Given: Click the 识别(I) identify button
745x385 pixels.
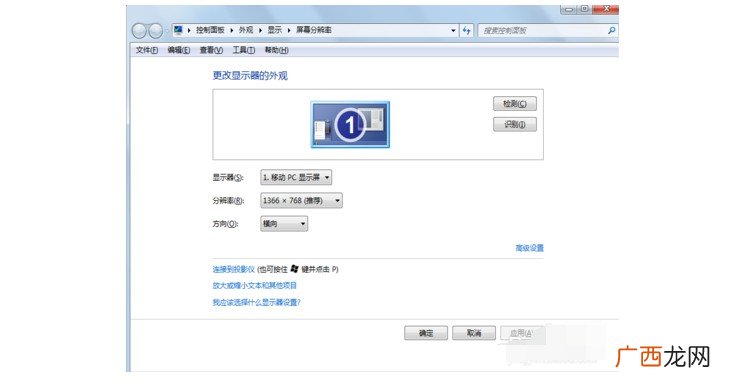Looking at the screenshot, I should coord(515,125).
